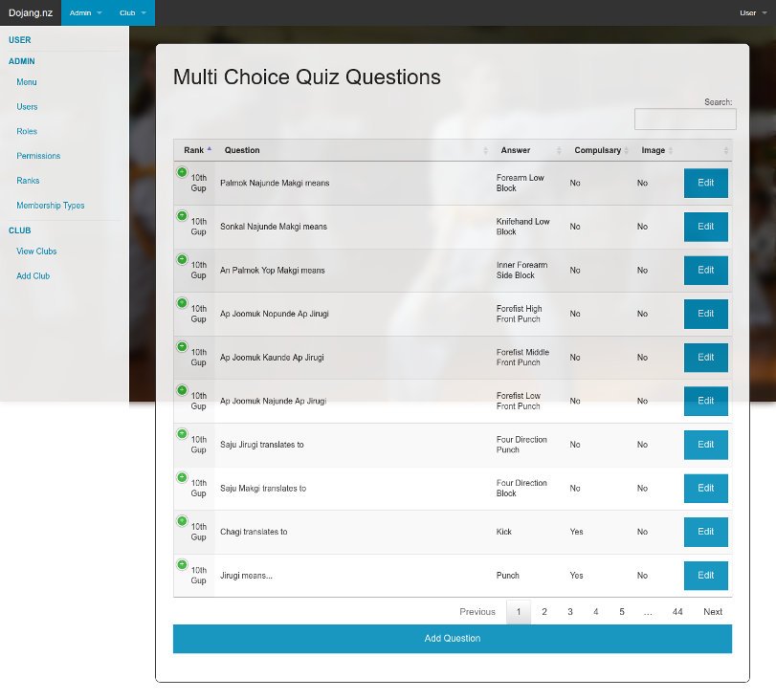
Task: Open the Club dropdown in top navbar
Action: (133, 12)
